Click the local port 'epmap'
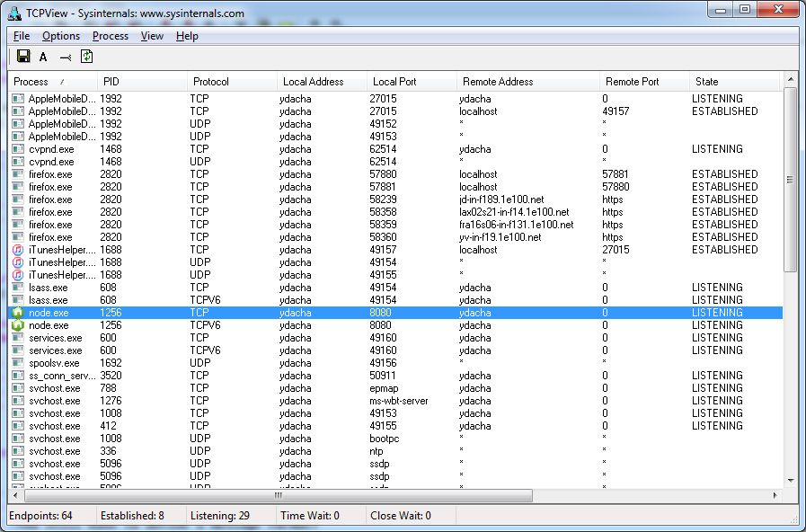Image resolution: width=806 pixels, height=532 pixels. point(384,388)
